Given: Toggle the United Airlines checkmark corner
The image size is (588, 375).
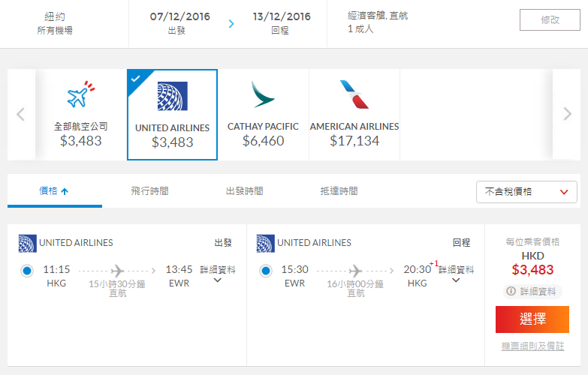Looking at the screenshot, I should tap(136, 79).
